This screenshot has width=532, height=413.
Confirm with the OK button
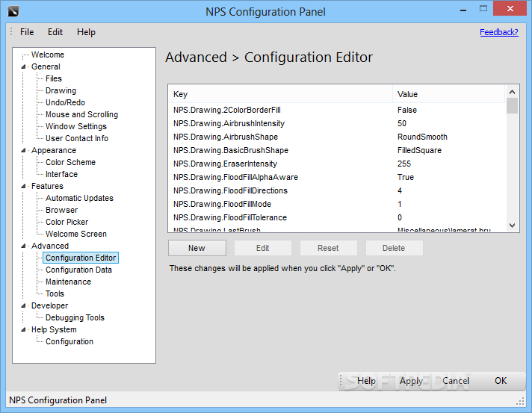pyautogui.click(x=501, y=381)
